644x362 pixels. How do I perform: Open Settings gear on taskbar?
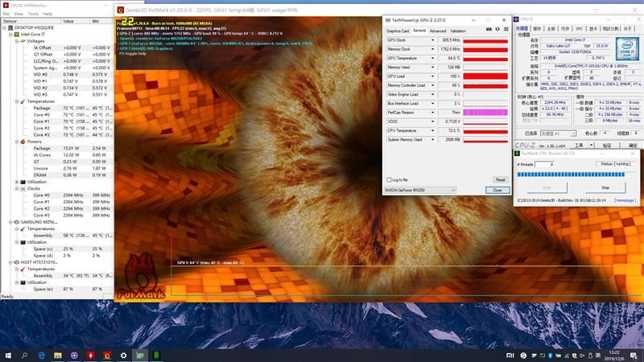(x=124, y=356)
